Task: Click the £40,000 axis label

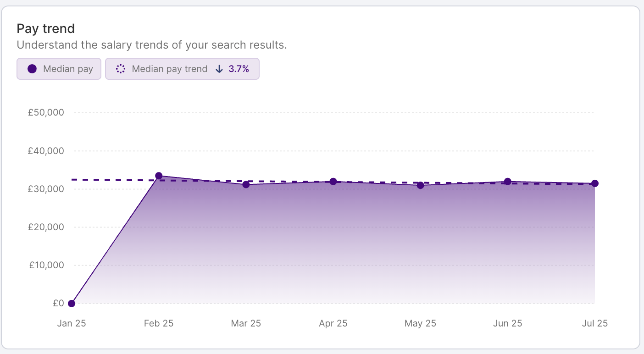Action: pyautogui.click(x=46, y=150)
